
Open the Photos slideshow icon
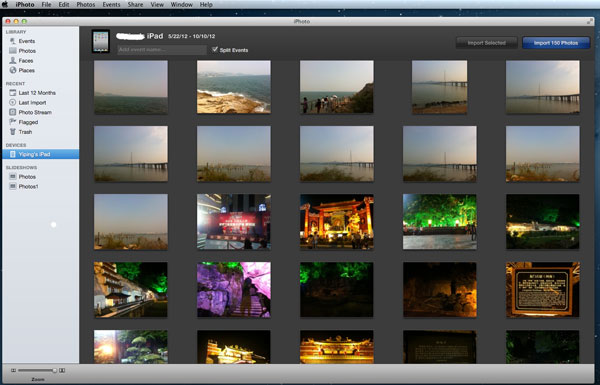click(x=13, y=176)
